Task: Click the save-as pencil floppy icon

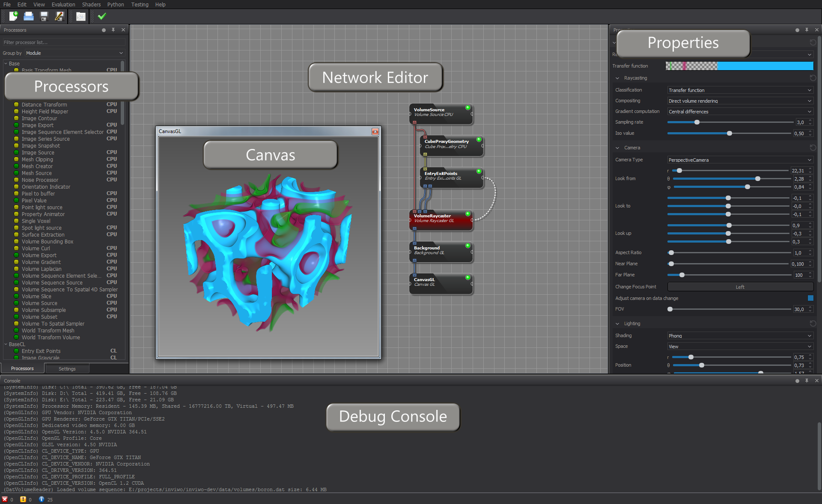Action: pos(59,16)
